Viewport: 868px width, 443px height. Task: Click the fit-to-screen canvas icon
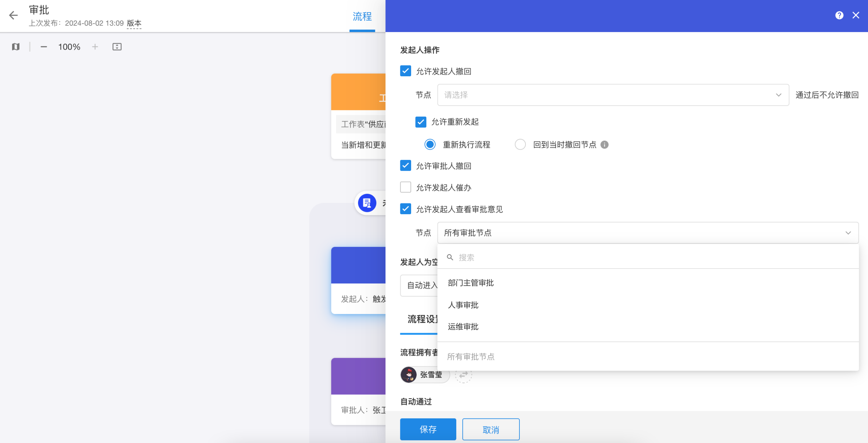pyautogui.click(x=117, y=47)
